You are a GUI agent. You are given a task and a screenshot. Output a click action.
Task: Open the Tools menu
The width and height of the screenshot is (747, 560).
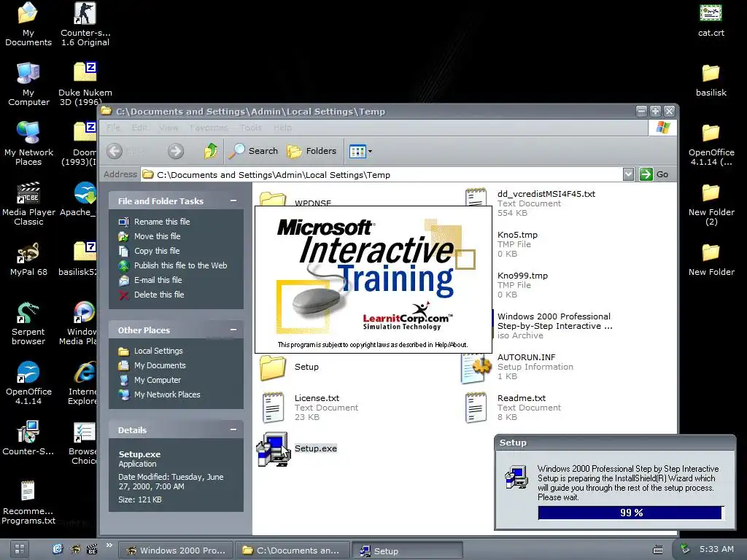click(251, 128)
